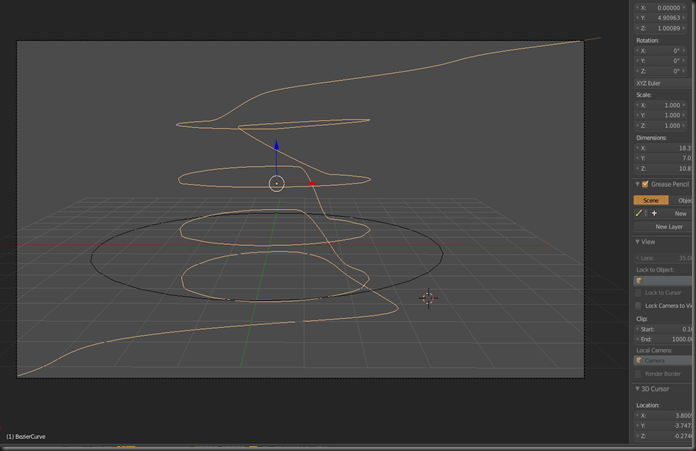
Task: Click the Rotation Y field
Action: pyautogui.click(x=661, y=61)
